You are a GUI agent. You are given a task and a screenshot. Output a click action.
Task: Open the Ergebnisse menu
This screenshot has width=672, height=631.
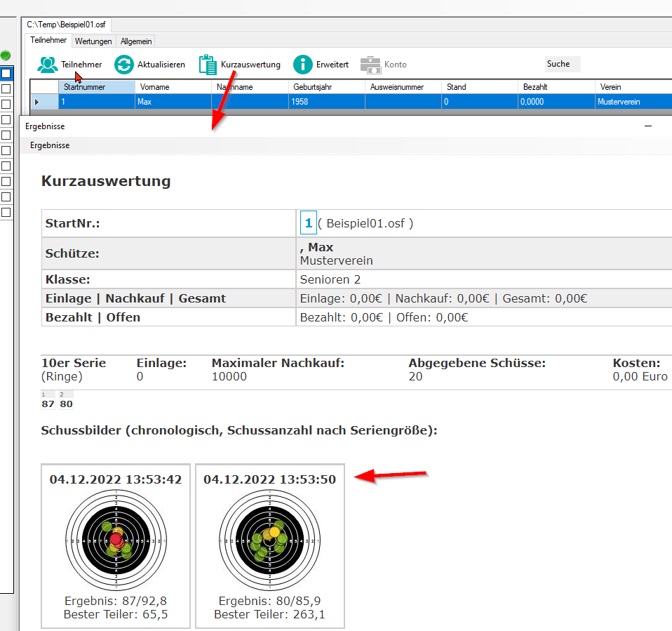[x=50, y=145]
